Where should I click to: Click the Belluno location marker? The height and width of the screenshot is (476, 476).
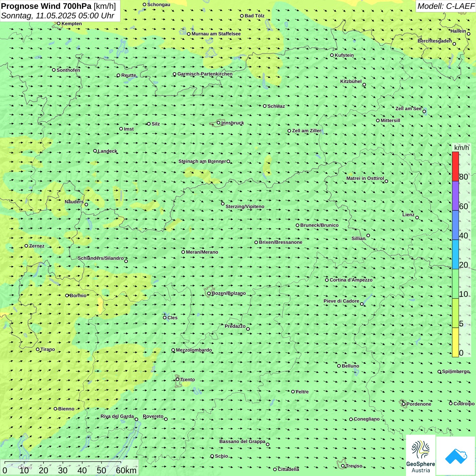coord(339,366)
